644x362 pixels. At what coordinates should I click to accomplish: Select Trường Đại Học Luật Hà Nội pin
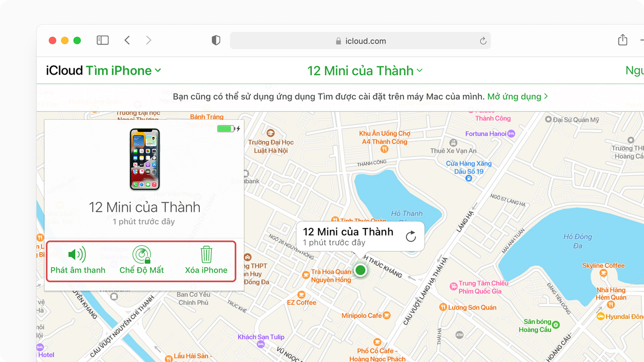[270, 133]
